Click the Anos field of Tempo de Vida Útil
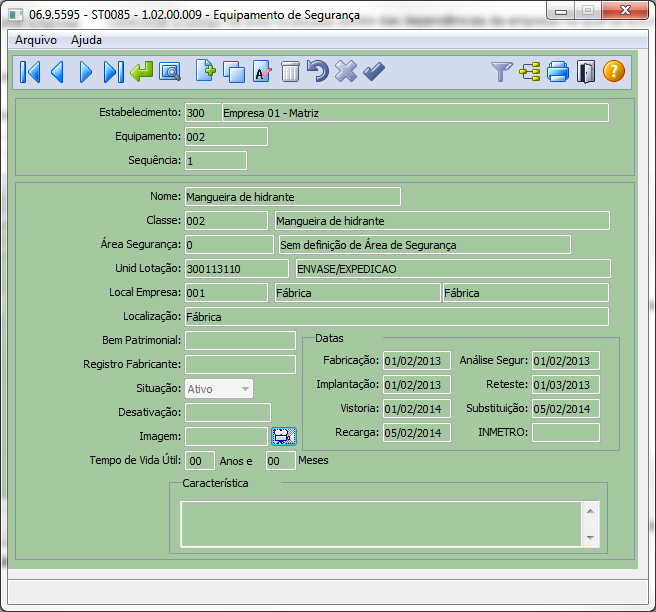Screen dimensions: 656x612 [200, 461]
